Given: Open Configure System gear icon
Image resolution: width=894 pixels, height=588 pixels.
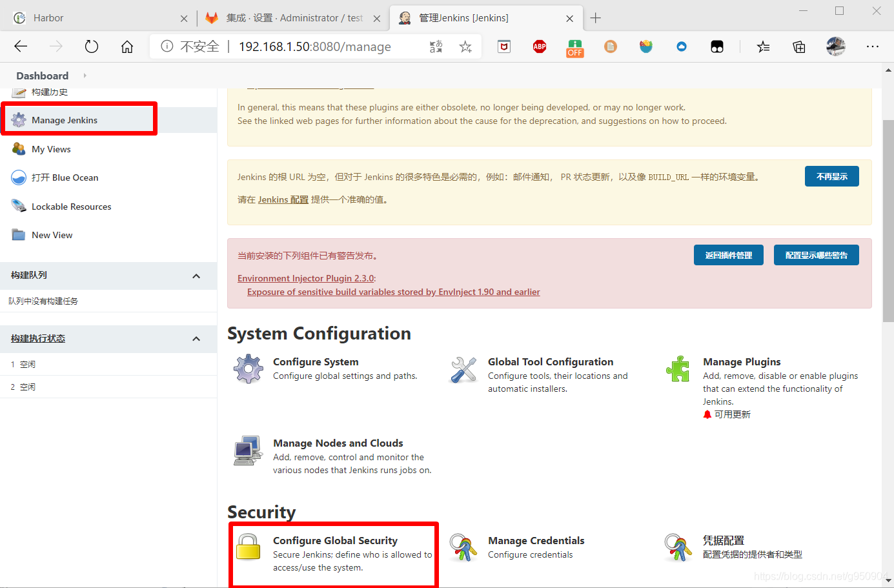Looking at the screenshot, I should point(249,369).
